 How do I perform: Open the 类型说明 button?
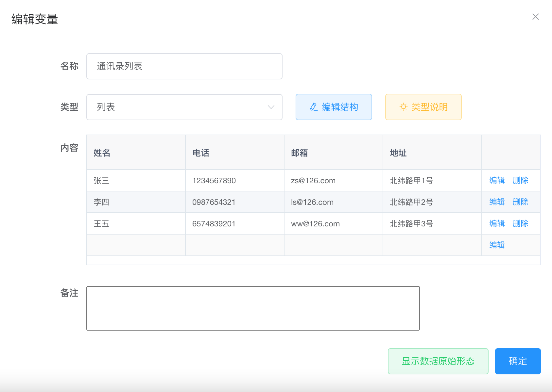(423, 107)
